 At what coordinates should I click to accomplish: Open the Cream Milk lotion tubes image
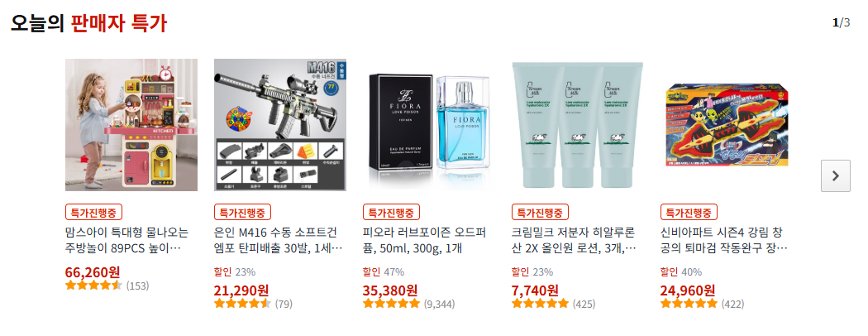coord(577,125)
